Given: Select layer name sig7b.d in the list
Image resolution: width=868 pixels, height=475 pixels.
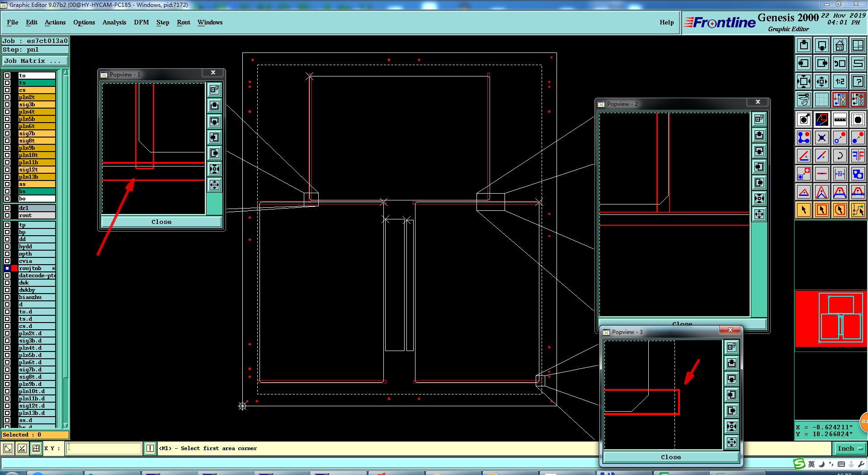Looking at the screenshot, I should click(x=37, y=370).
